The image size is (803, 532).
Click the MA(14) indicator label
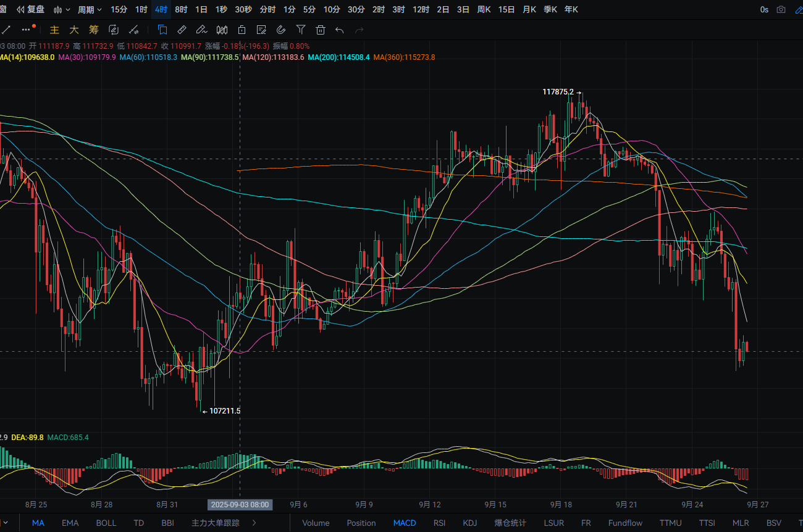click(x=27, y=57)
